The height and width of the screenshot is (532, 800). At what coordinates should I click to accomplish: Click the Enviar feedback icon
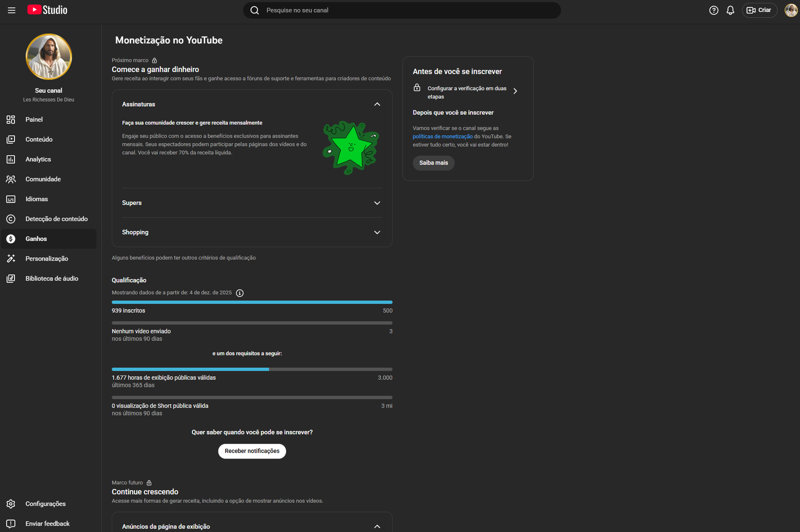pyautogui.click(x=11, y=523)
